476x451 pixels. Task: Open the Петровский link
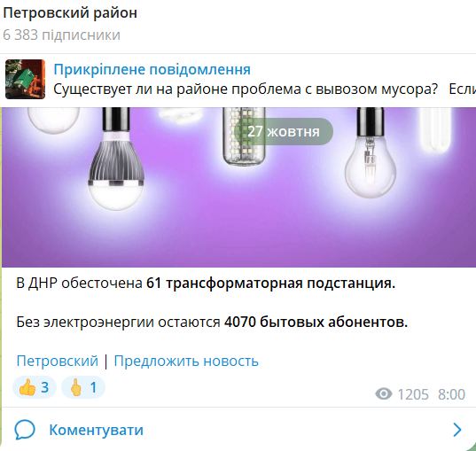tap(58, 361)
